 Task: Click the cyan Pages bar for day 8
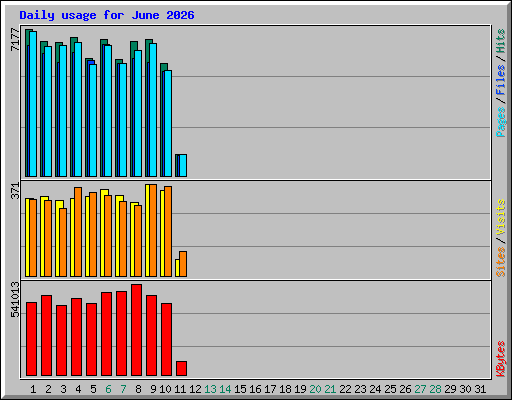pos(138,113)
